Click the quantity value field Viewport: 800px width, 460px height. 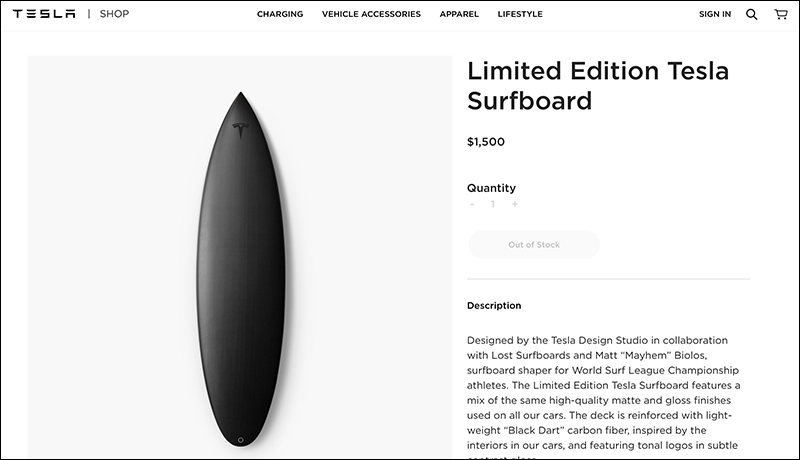(493, 204)
